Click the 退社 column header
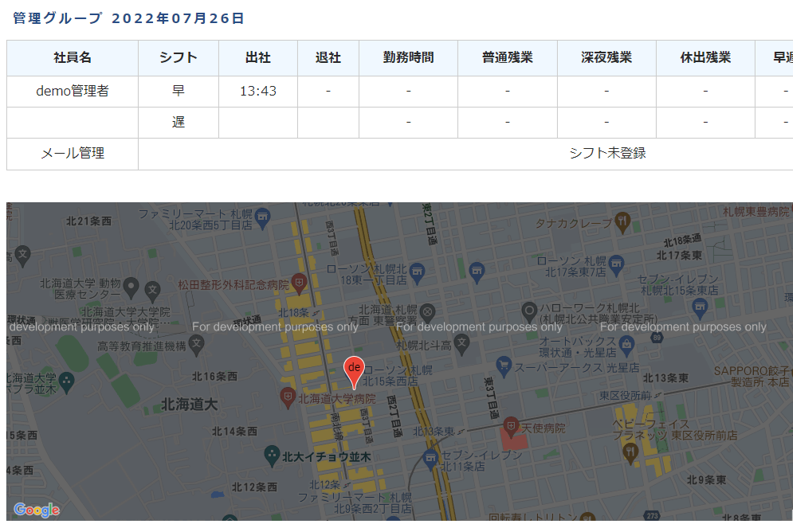This screenshot has width=793, height=532. click(328, 58)
